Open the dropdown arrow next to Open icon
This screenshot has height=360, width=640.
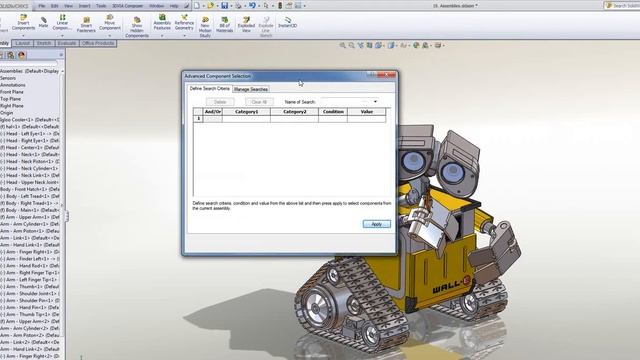(217, 6)
